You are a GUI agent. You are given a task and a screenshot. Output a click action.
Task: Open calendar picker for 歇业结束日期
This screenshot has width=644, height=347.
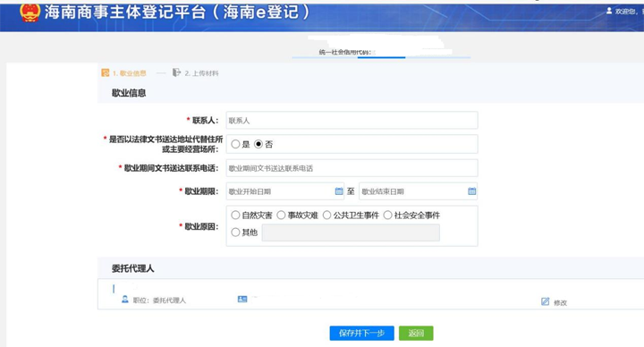tap(472, 191)
